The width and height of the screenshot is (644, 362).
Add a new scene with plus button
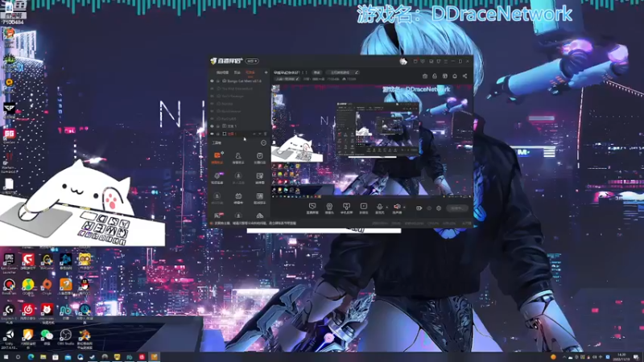click(266, 72)
